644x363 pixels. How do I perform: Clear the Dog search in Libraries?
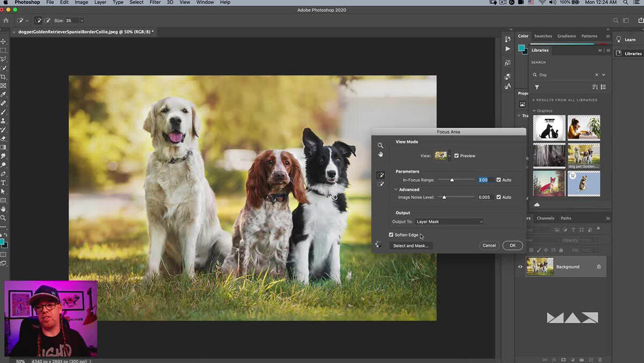click(596, 75)
